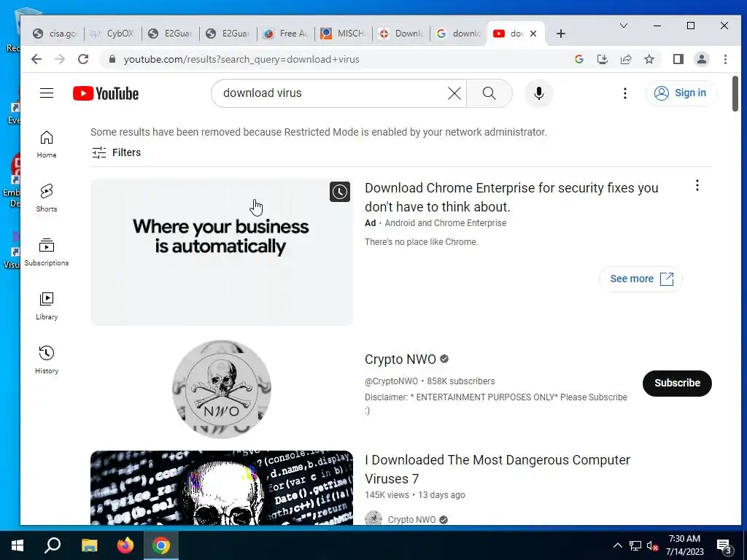Open the Chrome Enterprise ad title
Image resolution: width=747 pixels, height=560 pixels.
pyautogui.click(x=511, y=197)
